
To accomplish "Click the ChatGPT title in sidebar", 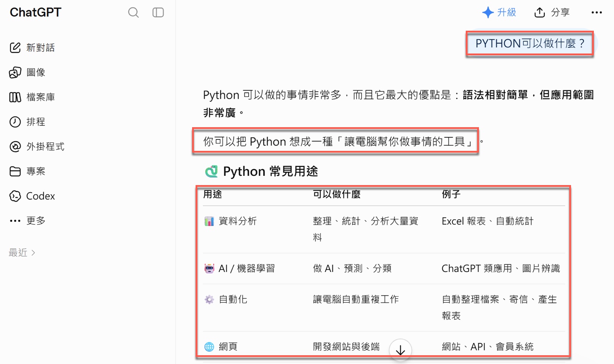I will tap(36, 12).
